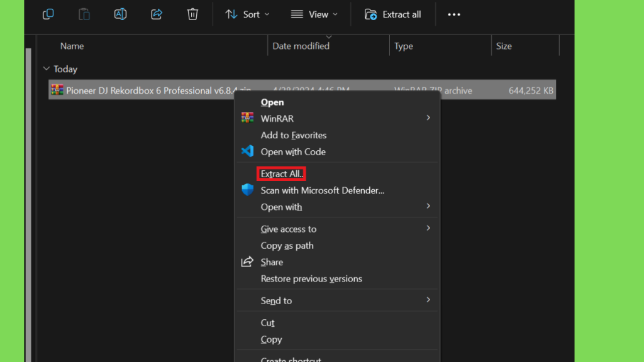Sort files by Date modified column header
Viewport: 644px width, 362px height.
[301, 46]
